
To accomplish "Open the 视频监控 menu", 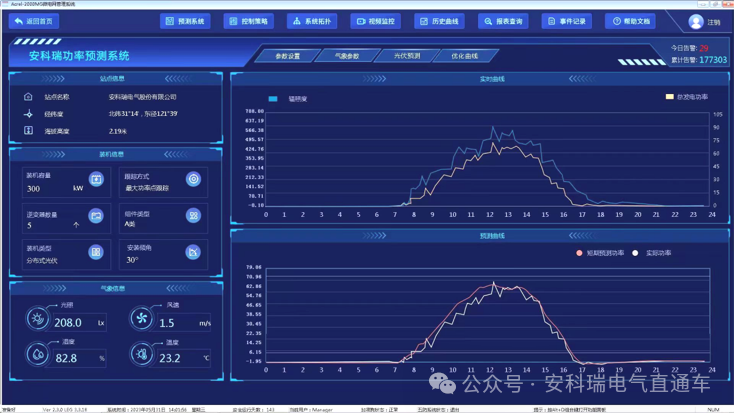I will [x=375, y=21].
